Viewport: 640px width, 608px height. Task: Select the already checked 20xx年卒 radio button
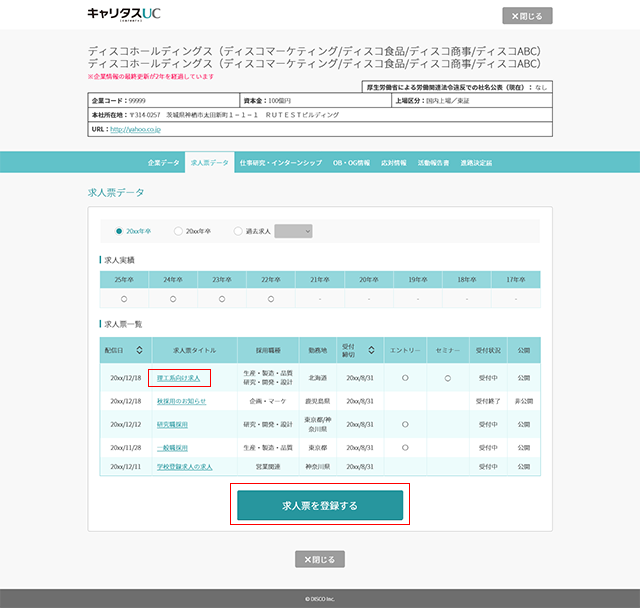pyautogui.click(x=119, y=231)
